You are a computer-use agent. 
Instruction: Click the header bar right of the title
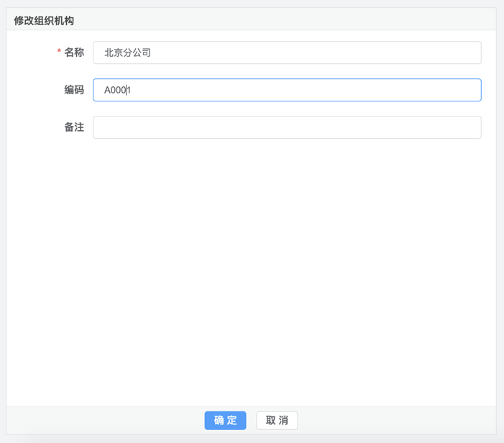click(x=288, y=20)
